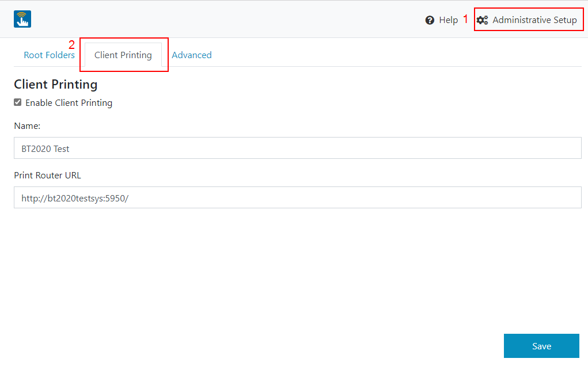This screenshot has height=366, width=588.
Task: Uncheck the Enable Client Printing checkbox
Action: tap(18, 102)
